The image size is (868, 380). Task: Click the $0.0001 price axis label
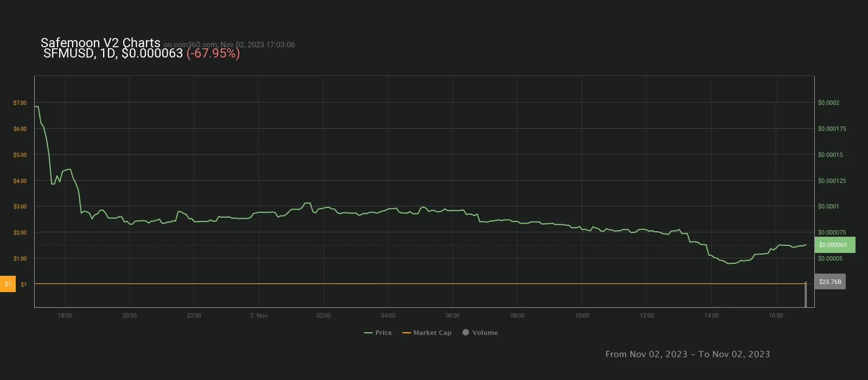click(828, 206)
